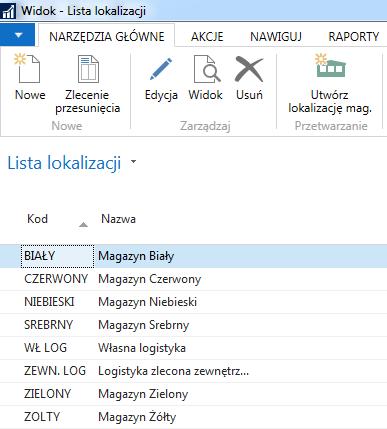The height and width of the screenshot is (429, 387).
Task: Click Magazyn Srebrny name cell
Action: 143,325
